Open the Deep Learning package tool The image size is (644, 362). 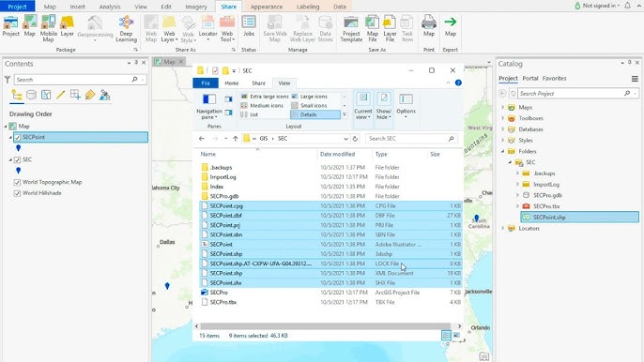126,29
